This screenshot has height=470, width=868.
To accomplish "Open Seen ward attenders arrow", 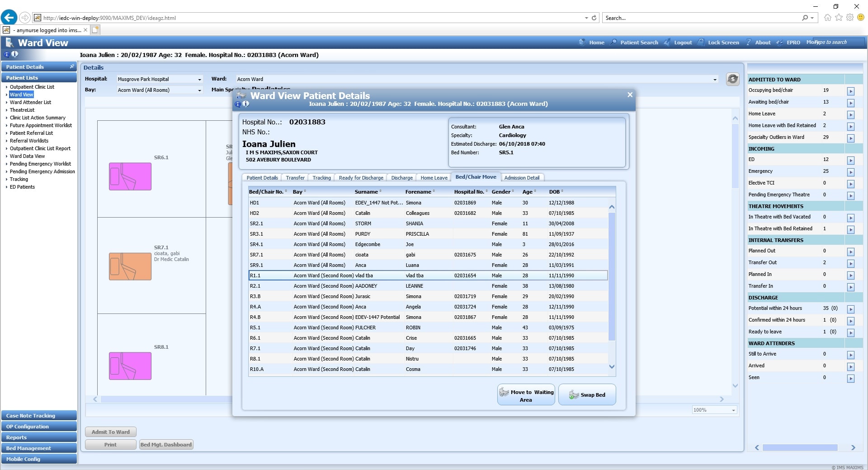I will 850,379.
